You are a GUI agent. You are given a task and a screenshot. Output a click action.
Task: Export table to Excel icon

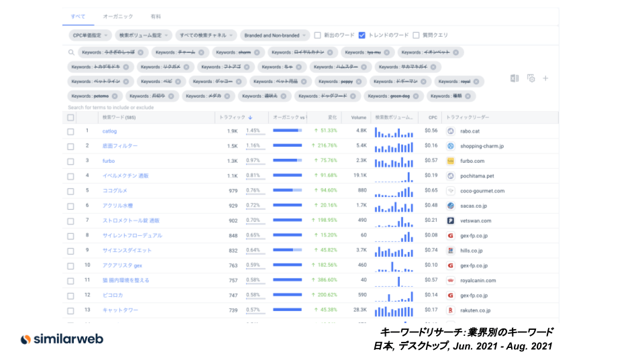click(x=515, y=78)
